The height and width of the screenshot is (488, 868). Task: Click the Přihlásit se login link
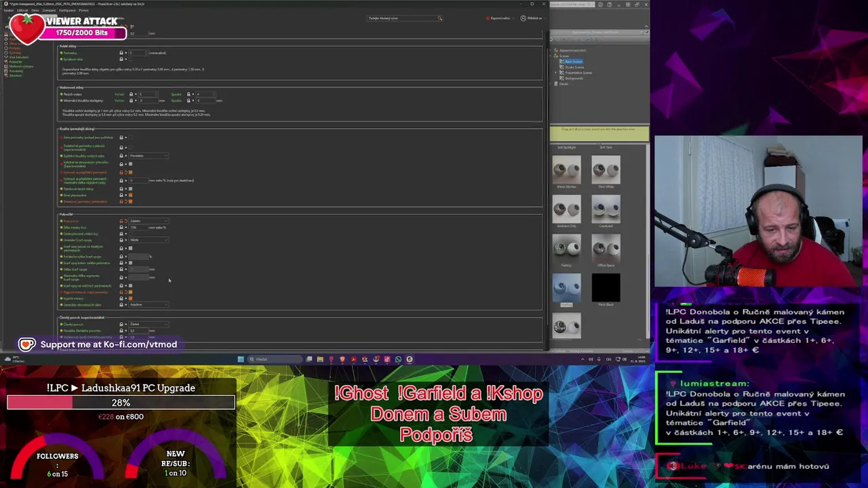535,18
